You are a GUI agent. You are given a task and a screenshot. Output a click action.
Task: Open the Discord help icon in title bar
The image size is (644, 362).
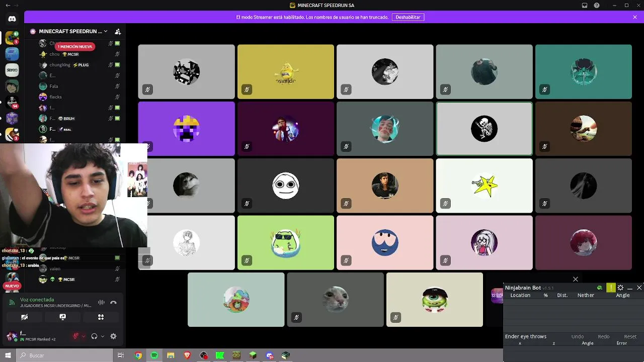tap(597, 6)
